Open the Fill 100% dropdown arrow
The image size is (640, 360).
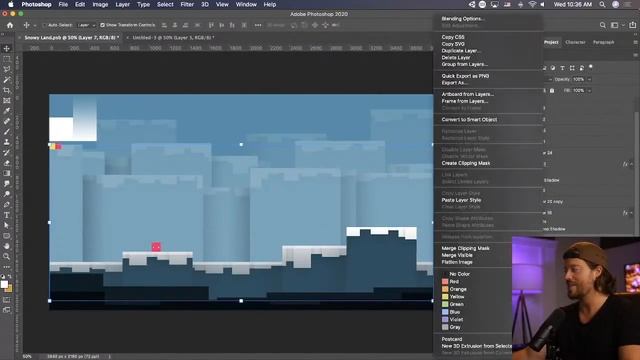tap(589, 90)
